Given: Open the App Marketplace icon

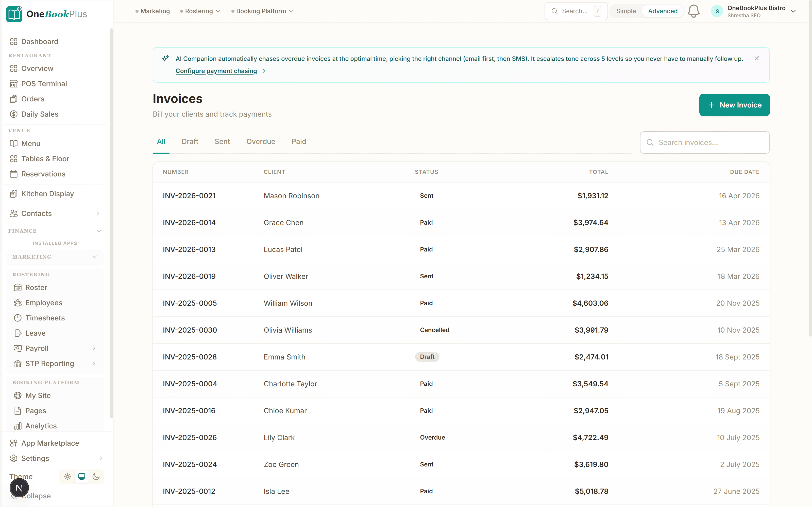Looking at the screenshot, I should pyautogui.click(x=14, y=443).
